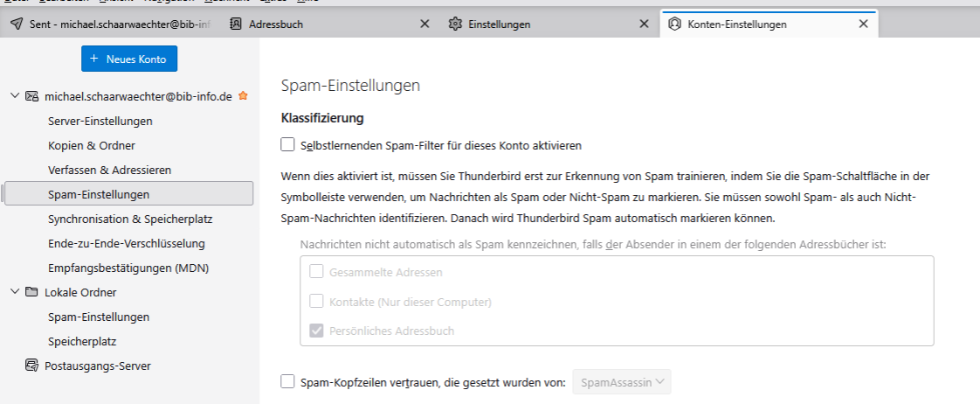Check the Gesammelte Adressen checkbox
The image size is (980, 404).
click(x=317, y=272)
